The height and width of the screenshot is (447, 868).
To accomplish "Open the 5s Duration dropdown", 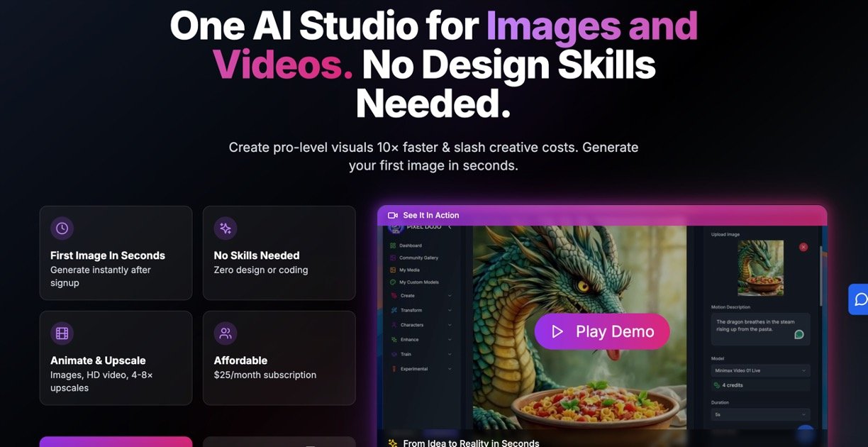I will (x=759, y=414).
